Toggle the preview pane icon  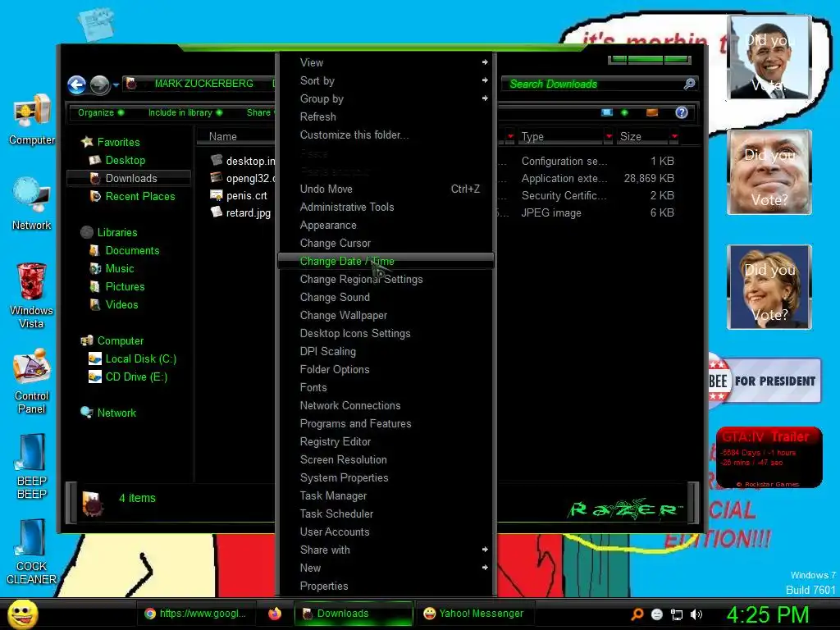[x=652, y=112]
